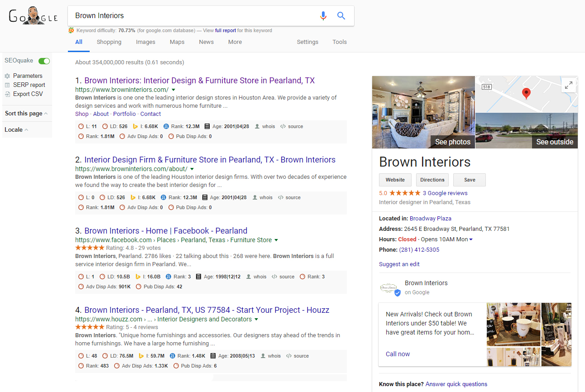
Task: Open the Contact sitelink
Action: pos(151,114)
